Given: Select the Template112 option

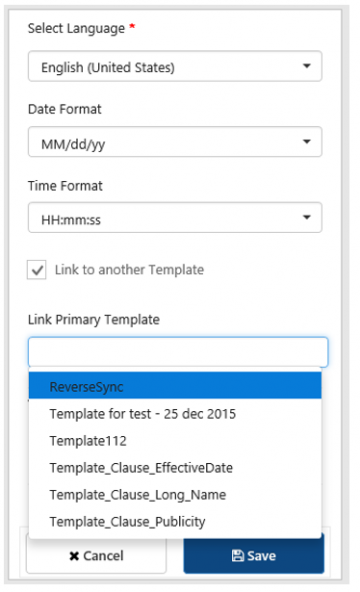Looking at the screenshot, I should [x=175, y=441].
